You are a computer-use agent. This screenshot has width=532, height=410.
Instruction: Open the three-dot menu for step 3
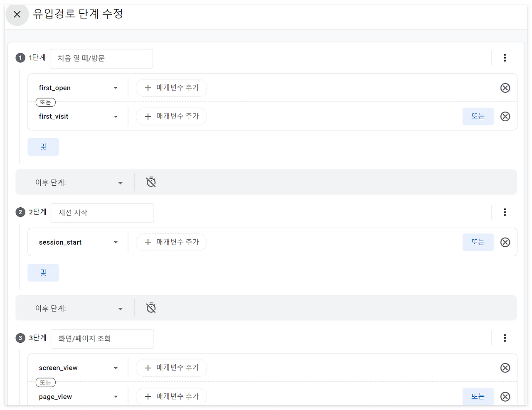505,338
